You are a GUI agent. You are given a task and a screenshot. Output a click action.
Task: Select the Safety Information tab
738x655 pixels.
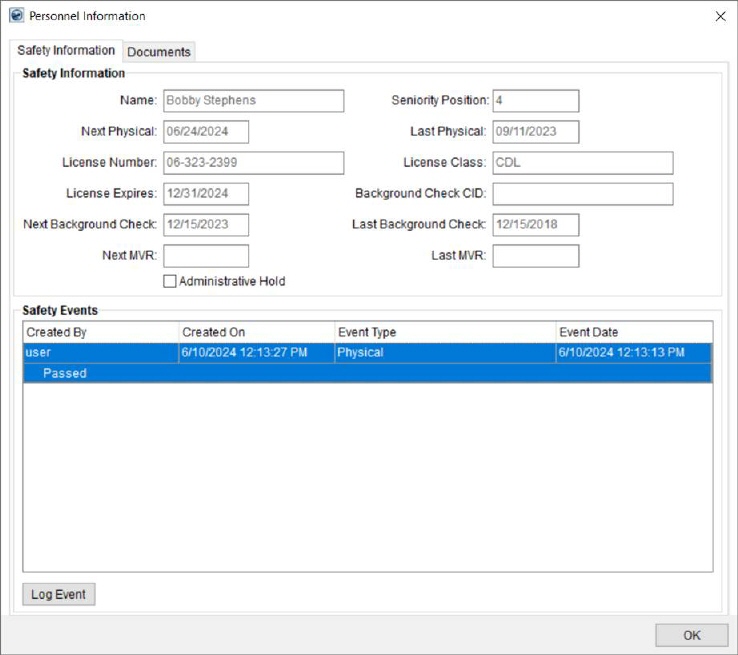click(x=66, y=50)
